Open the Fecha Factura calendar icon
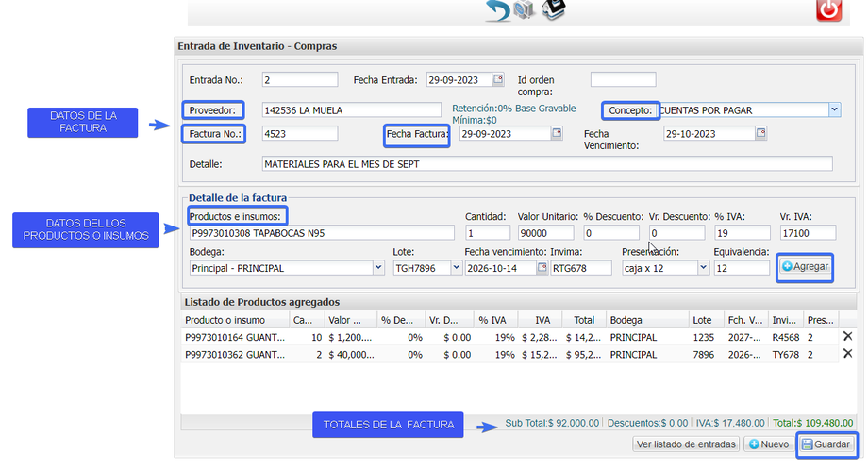 tap(557, 133)
